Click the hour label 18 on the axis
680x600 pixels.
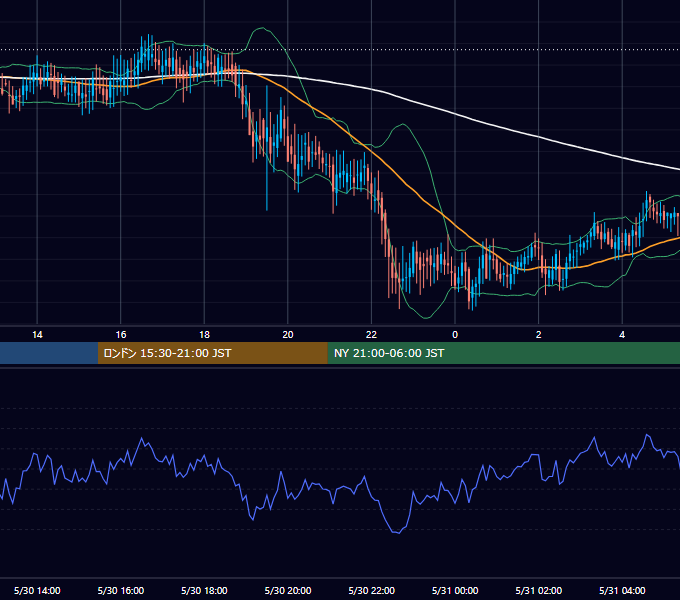tap(204, 335)
